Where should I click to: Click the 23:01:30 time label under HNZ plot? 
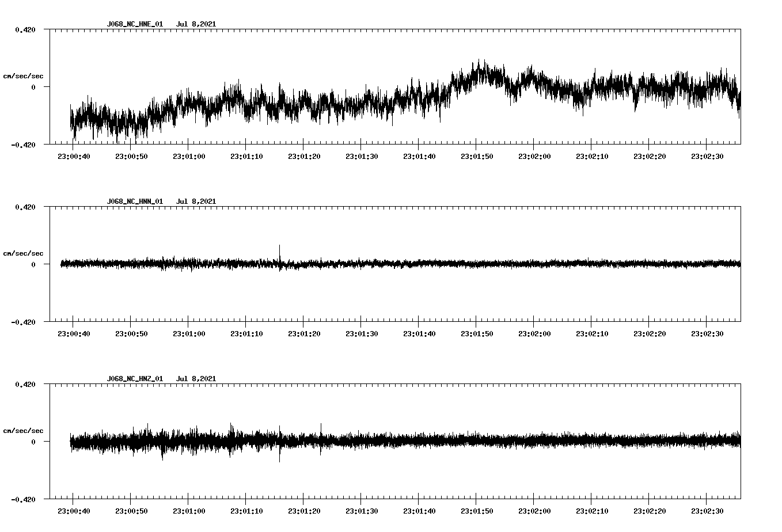[361, 511]
